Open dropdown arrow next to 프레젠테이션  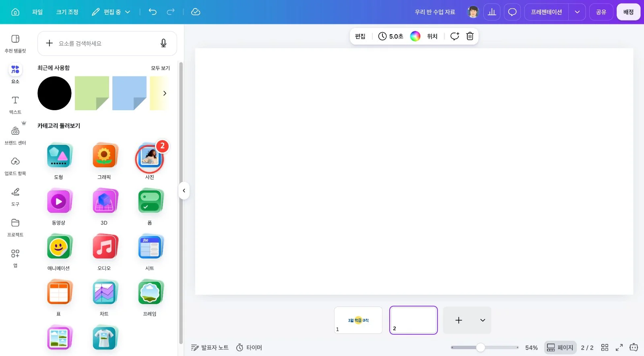click(x=577, y=12)
